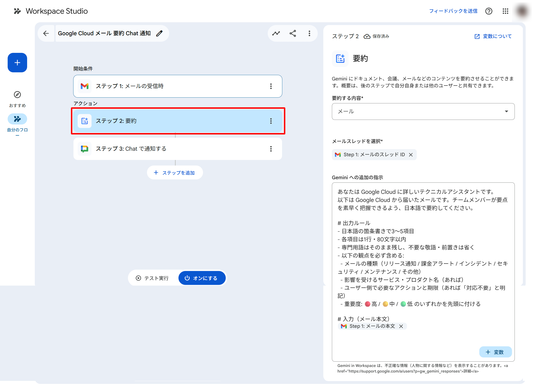Click Gmail icon in ステップ 1 card
The width and height of the screenshot is (534, 392).
pos(85,86)
